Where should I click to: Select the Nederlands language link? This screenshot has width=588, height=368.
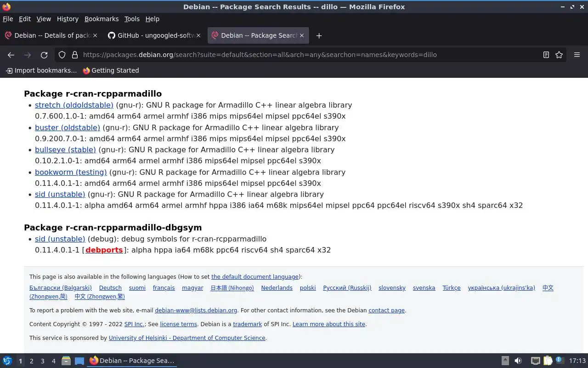point(277,287)
